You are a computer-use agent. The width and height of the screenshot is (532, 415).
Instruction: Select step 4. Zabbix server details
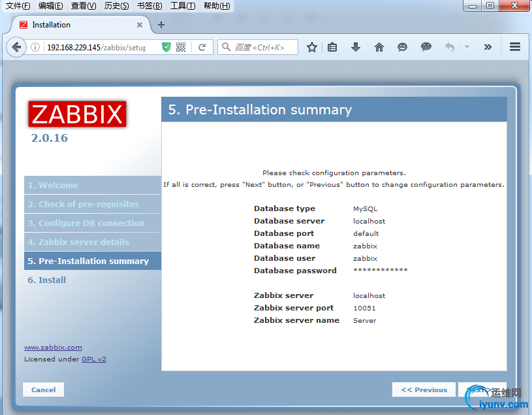(x=93, y=242)
